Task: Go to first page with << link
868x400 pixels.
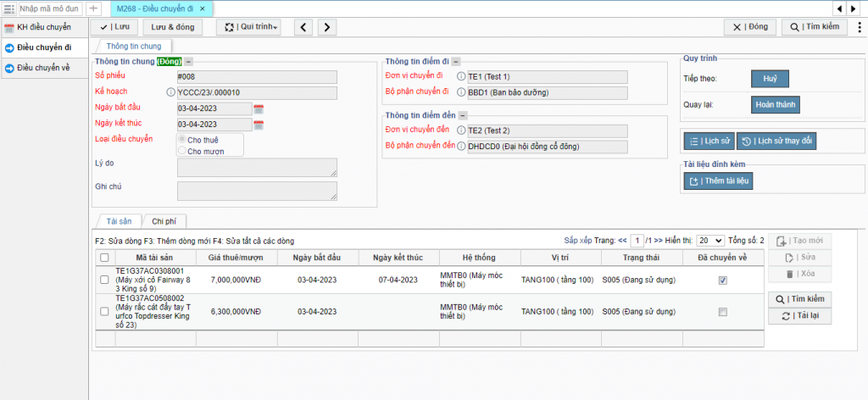Action: click(x=622, y=241)
